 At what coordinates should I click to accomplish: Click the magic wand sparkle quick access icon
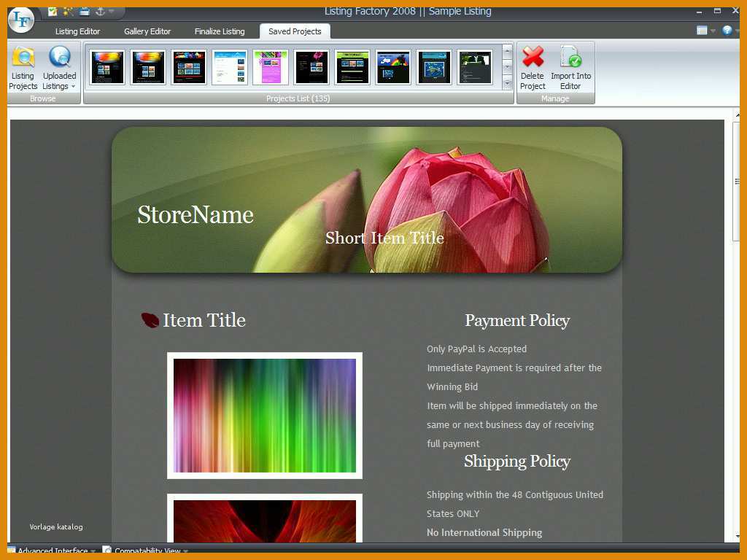[x=68, y=11]
